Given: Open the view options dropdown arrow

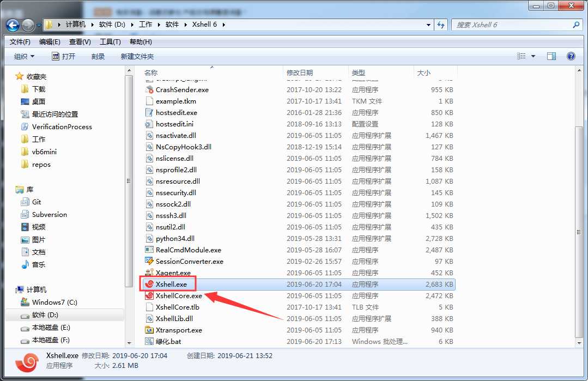Looking at the screenshot, I should (534, 56).
